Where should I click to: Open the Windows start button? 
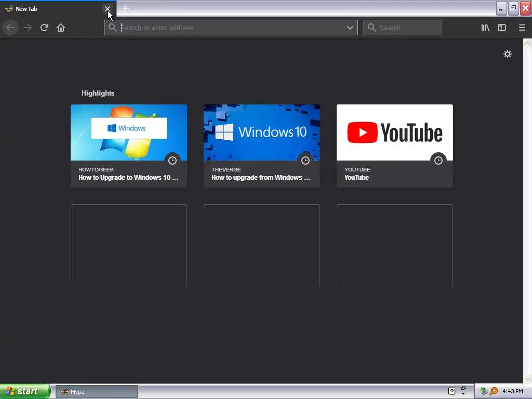pos(25,391)
